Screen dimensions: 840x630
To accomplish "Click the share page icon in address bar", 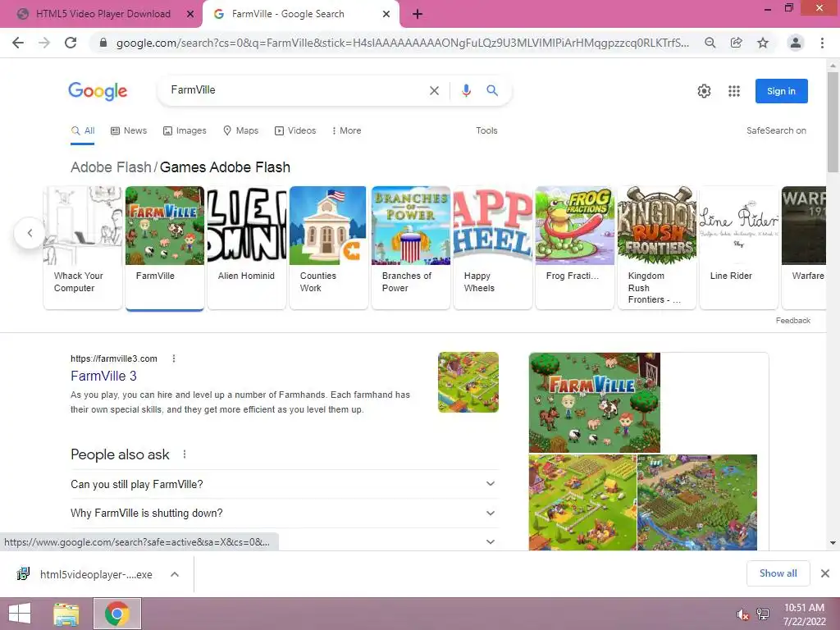I will [736, 43].
